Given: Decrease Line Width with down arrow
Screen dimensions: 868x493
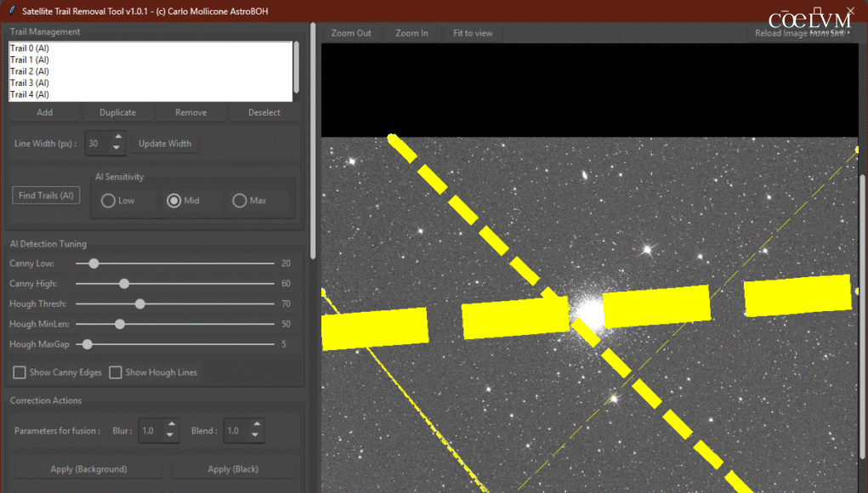Looking at the screenshot, I should point(118,149).
